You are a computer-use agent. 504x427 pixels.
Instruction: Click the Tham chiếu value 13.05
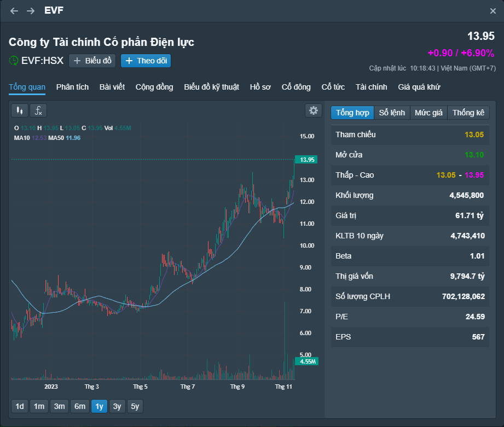tap(474, 134)
